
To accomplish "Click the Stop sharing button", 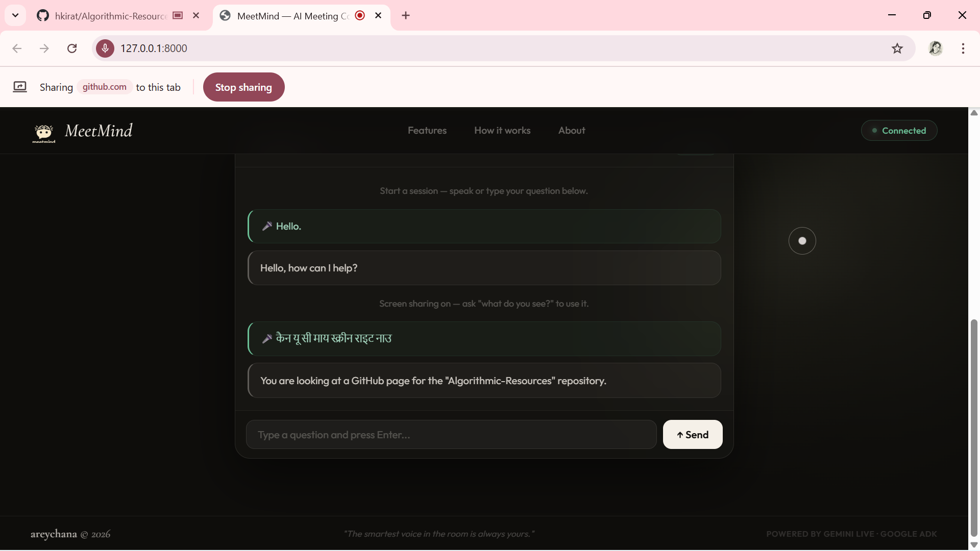I will coord(244,87).
